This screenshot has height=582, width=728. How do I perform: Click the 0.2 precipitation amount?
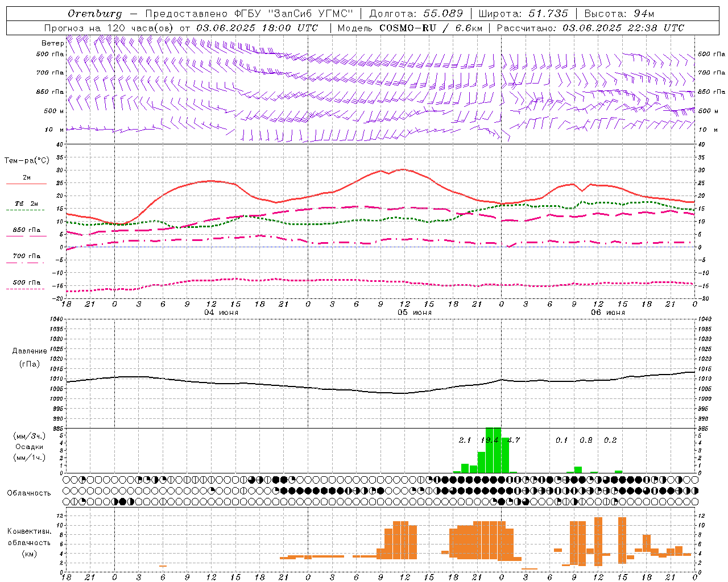610,440
